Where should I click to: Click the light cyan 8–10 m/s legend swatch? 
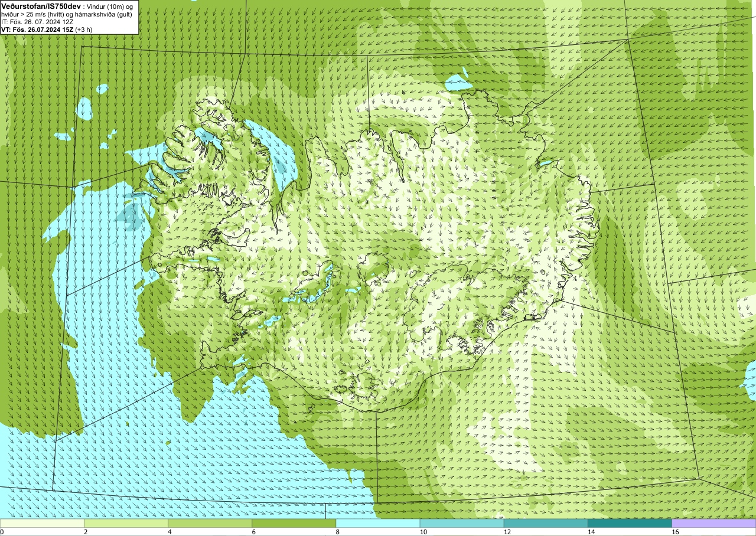378,523
